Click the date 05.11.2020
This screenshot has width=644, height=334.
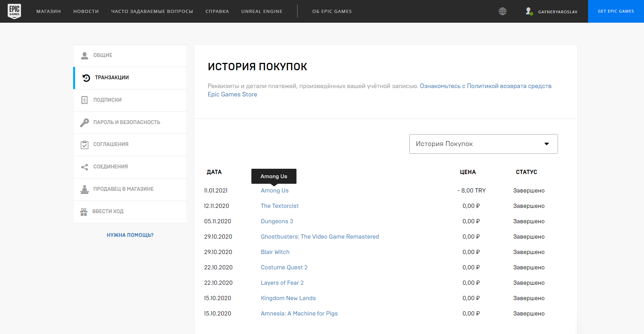click(x=217, y=221)
